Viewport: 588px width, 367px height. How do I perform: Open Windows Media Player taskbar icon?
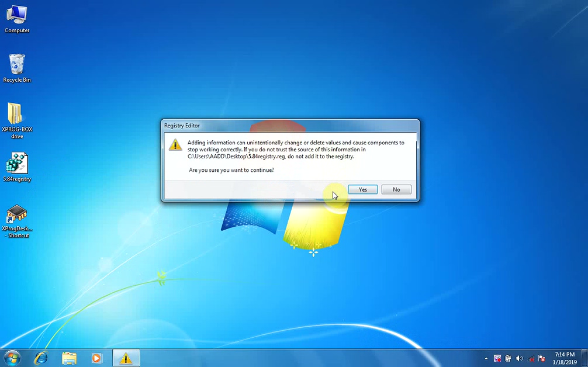(97, 358)
